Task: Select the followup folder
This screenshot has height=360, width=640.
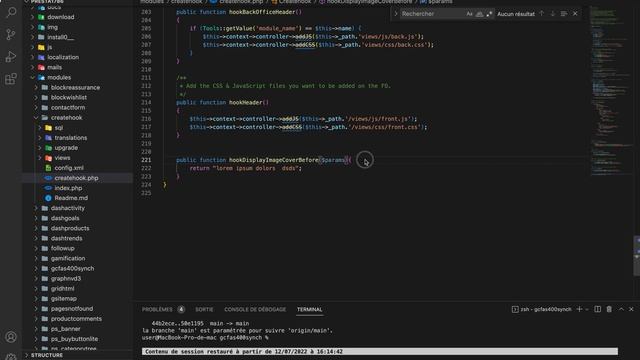Action: pyautogui.click(x=62, y=248)
